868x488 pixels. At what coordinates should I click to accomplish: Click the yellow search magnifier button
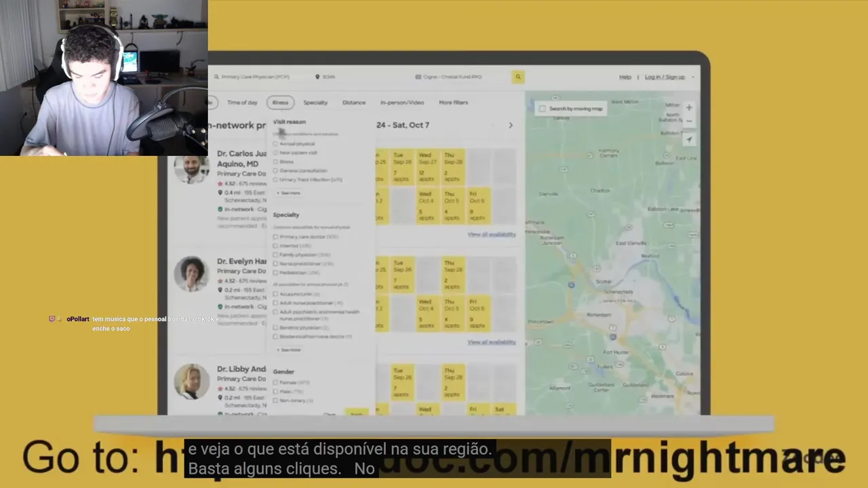[x=518, y=77]
